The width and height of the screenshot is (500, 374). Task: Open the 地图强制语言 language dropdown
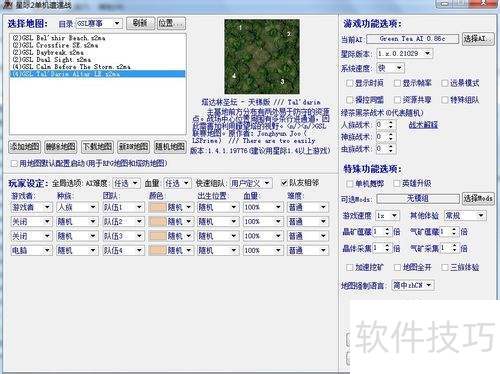coord(413,285)
